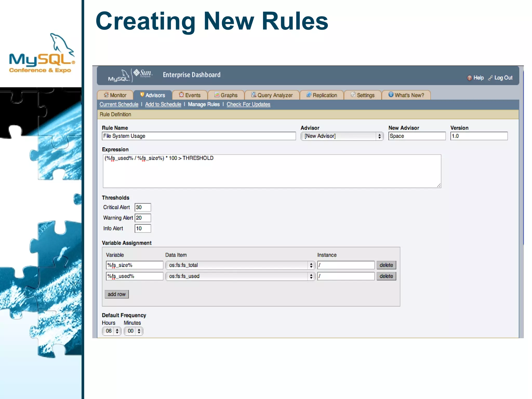This screenshot has height=399, width=532.
Task: Click the What's New info icon
Action: point(391,95)
